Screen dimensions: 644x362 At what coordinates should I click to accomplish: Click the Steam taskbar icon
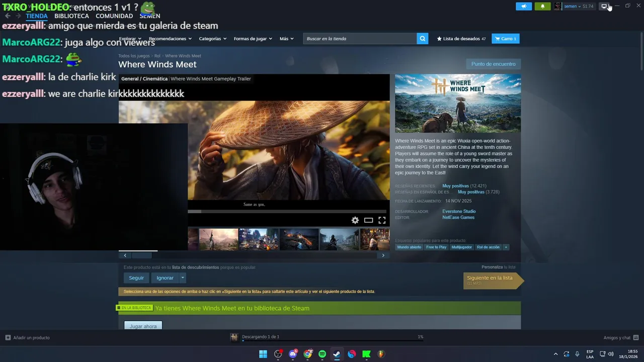click(337, 354)
